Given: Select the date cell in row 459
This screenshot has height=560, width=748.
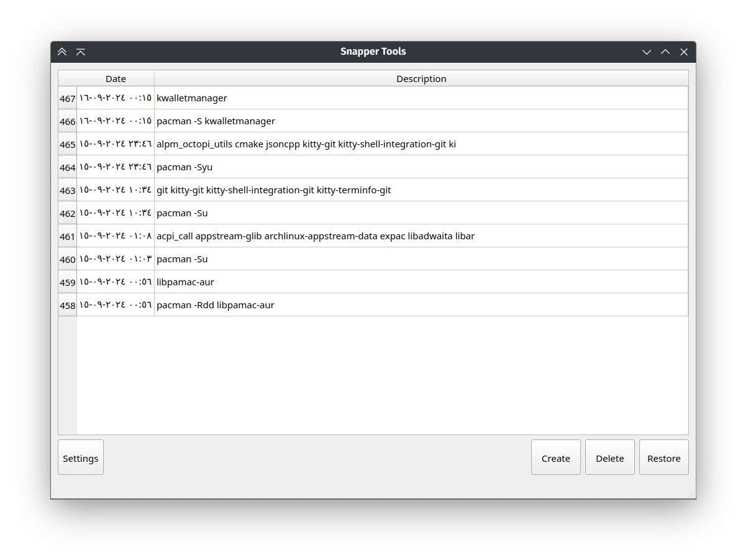Looking at the screenshot, I should (x=116, y=282).
